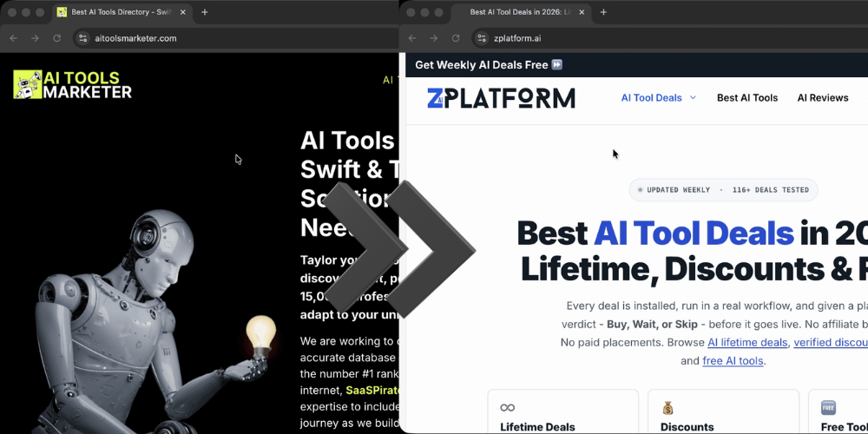The image size is (868, 434).
Task: Follow the free AI tools link
Action: coord(733,361)
